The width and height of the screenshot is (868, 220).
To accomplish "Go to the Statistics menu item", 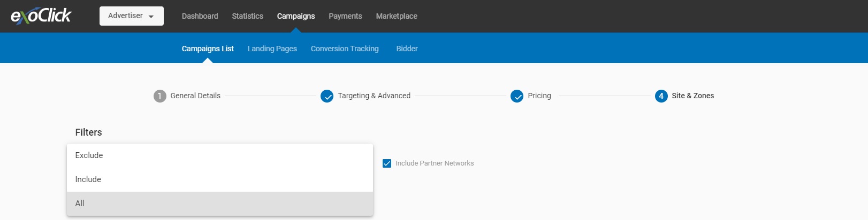I will coord(248,16).
